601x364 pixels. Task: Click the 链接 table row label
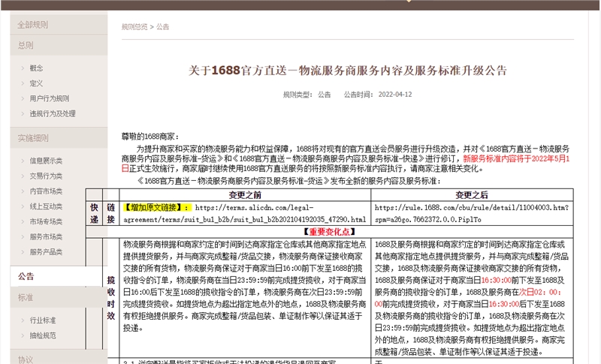click(110, 214)
